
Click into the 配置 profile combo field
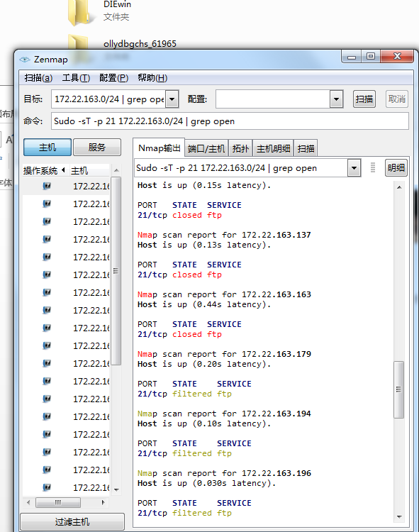point(273,99)
